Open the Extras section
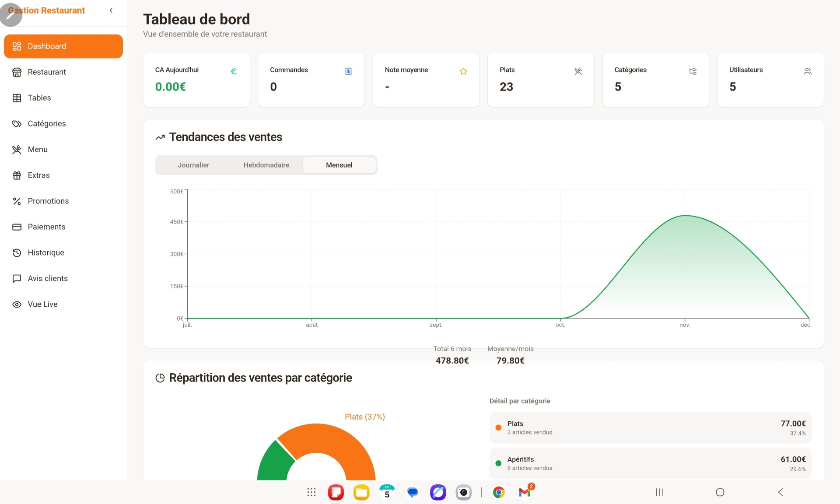This screenshot has width=840, height=504. point(63,175)
